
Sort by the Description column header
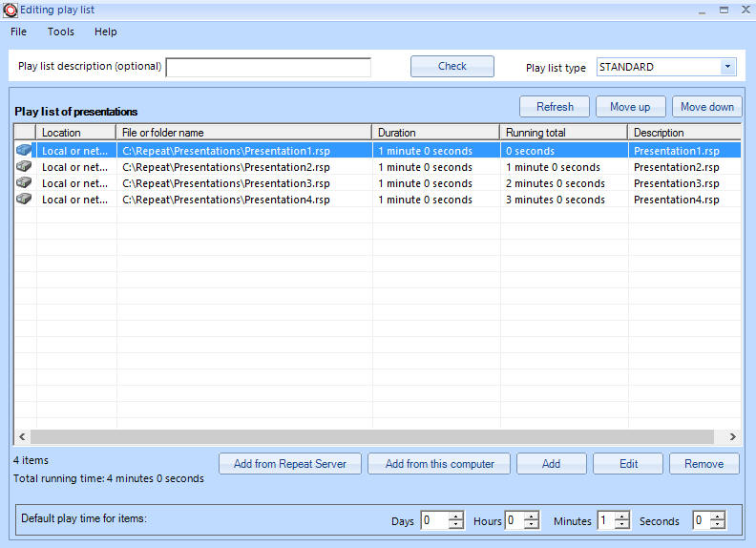(684, 132)
